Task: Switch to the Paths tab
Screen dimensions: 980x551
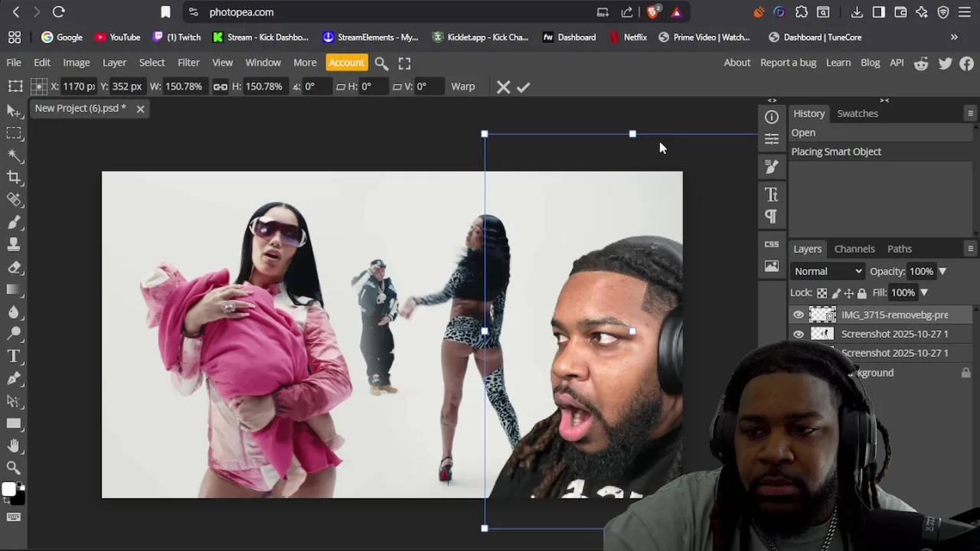Action: (x=900, y=249)
